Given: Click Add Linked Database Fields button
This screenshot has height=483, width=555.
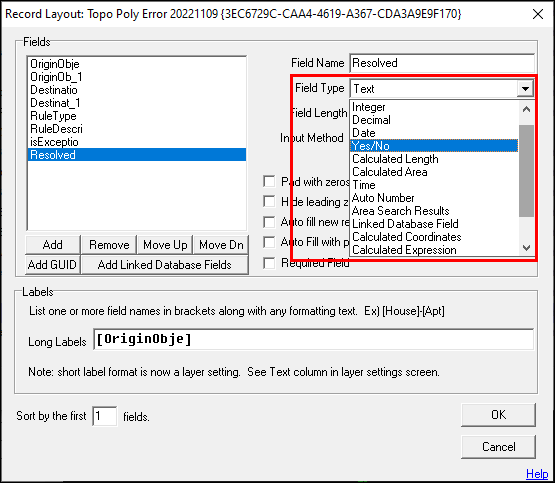Looking at the screenshot, I should 165,265.
